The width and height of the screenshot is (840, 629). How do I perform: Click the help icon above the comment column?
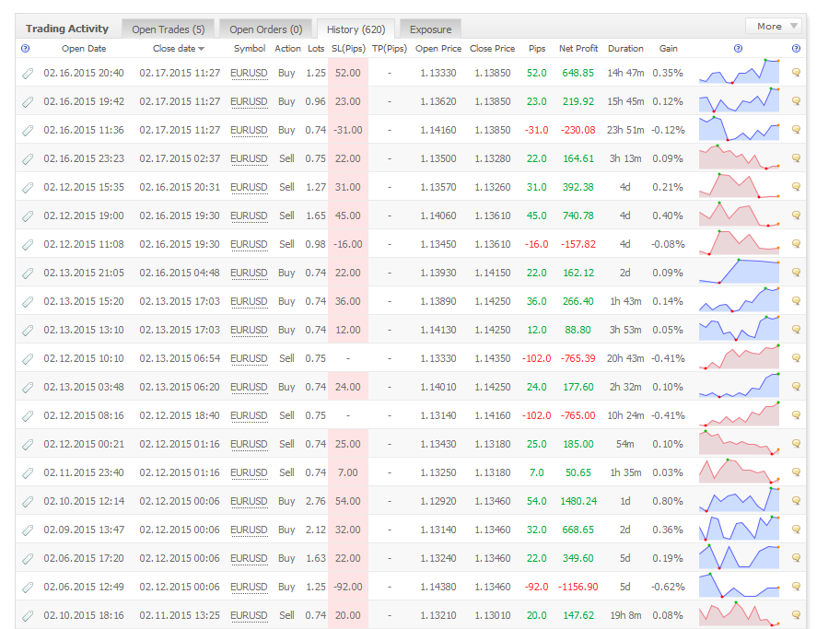click(x=796, y=49)
